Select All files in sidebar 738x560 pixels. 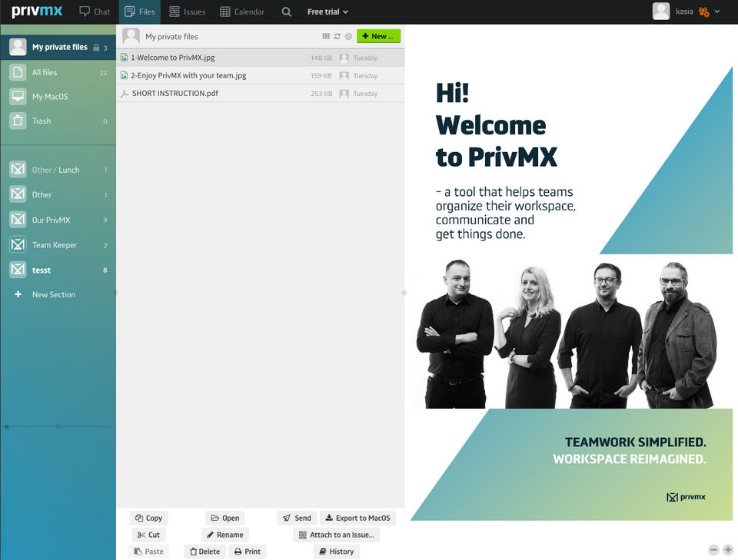(x=58, y=72)
